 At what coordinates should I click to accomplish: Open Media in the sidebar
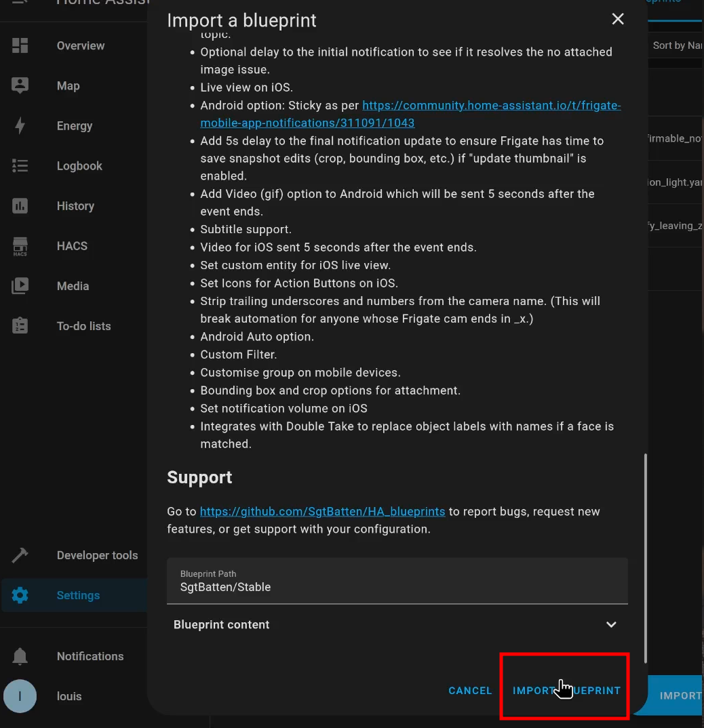(x=73, y=286)
